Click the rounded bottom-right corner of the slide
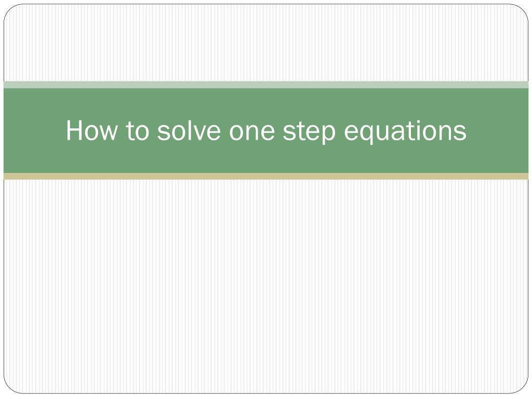 522,387
